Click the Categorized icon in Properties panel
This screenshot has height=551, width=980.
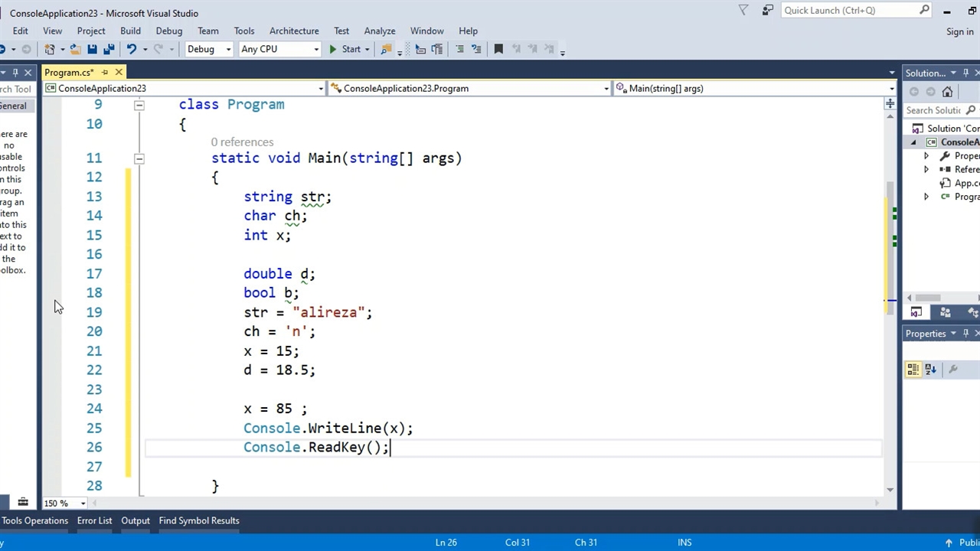tap(913, 370)
